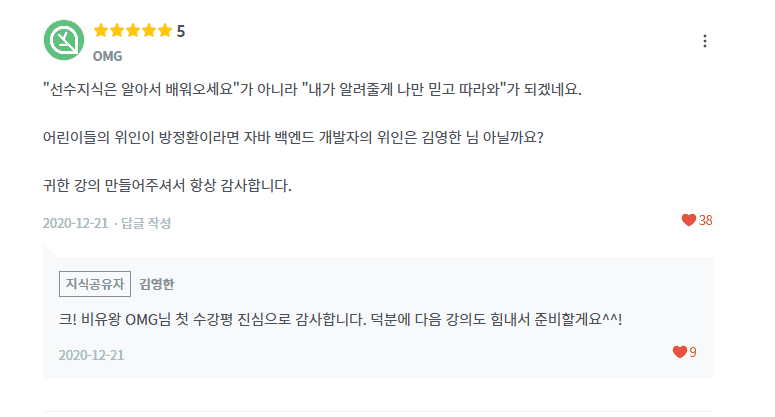This screenshot has height=417, width=775.
Task: Click the green OMG profile avatar
Action: pos(63,40)
